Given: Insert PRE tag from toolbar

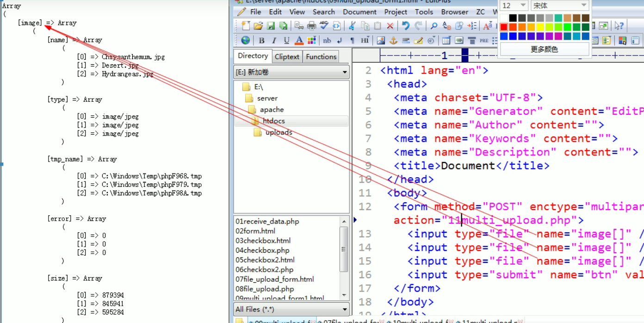Looking at the screenshot, I should pyautogui.click(x=484, y=41).
